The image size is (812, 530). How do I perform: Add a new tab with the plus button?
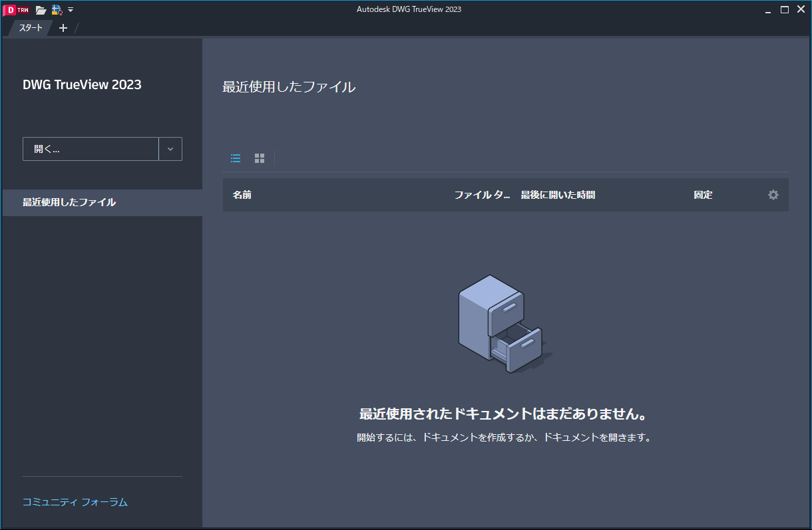click(x=63, y=28)
